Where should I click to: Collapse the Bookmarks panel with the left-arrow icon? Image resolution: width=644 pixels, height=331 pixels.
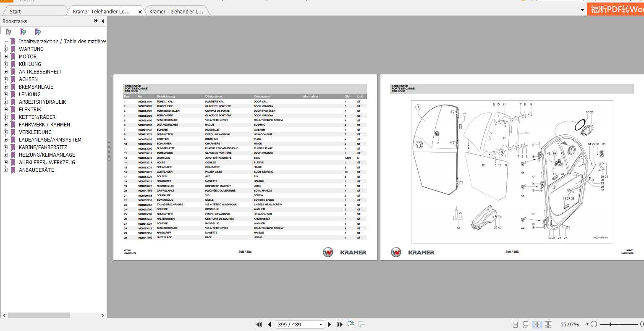click(x=102, y=21)
